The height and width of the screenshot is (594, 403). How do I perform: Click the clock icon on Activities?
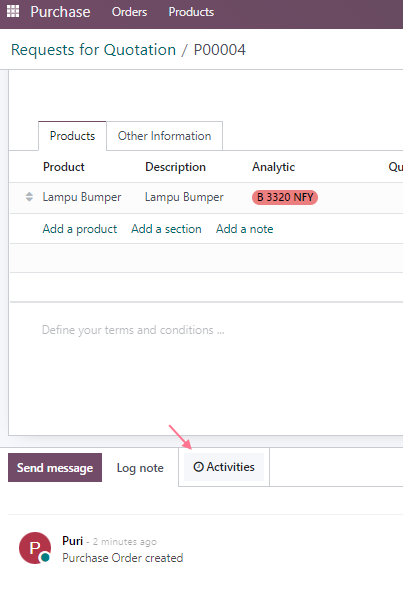pyautogui.click(x=198, y=467)
